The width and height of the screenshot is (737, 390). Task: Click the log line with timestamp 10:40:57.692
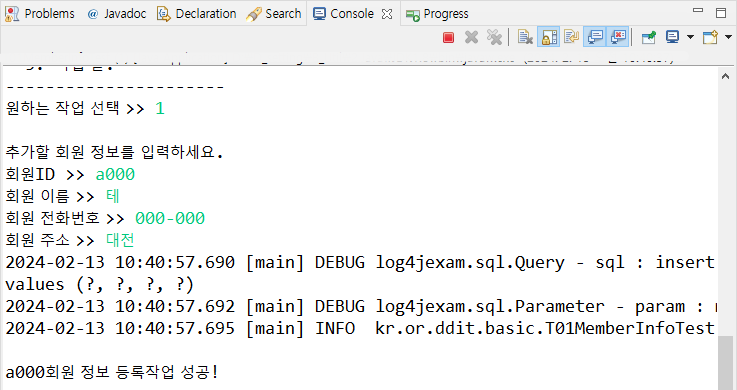(360, 306)
